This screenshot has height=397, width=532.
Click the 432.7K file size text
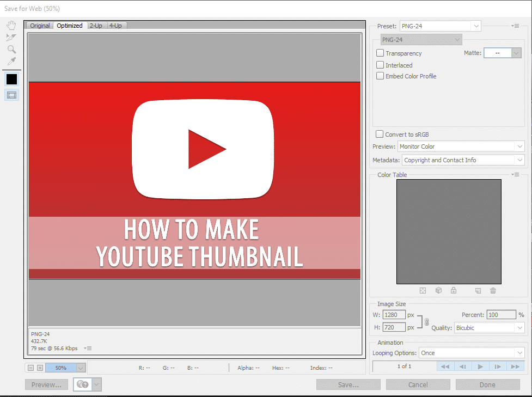(x=39, y=341)
